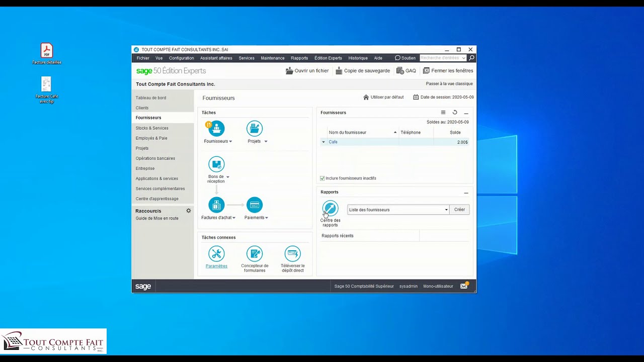Customize Raccourcis with the gear icon
This screenshot has width=644, height=362.
[x=189, y=211]
